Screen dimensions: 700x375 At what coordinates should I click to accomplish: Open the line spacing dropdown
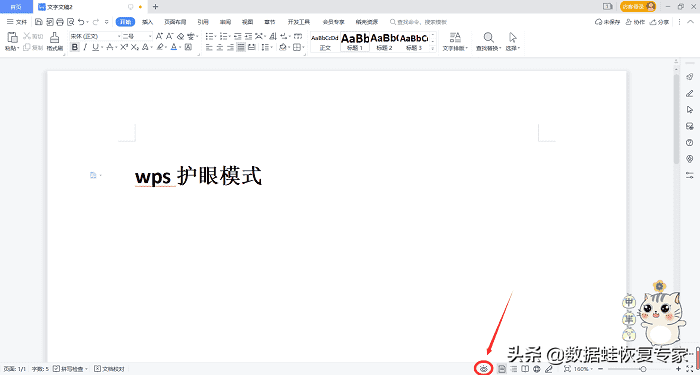pos(267,47)
